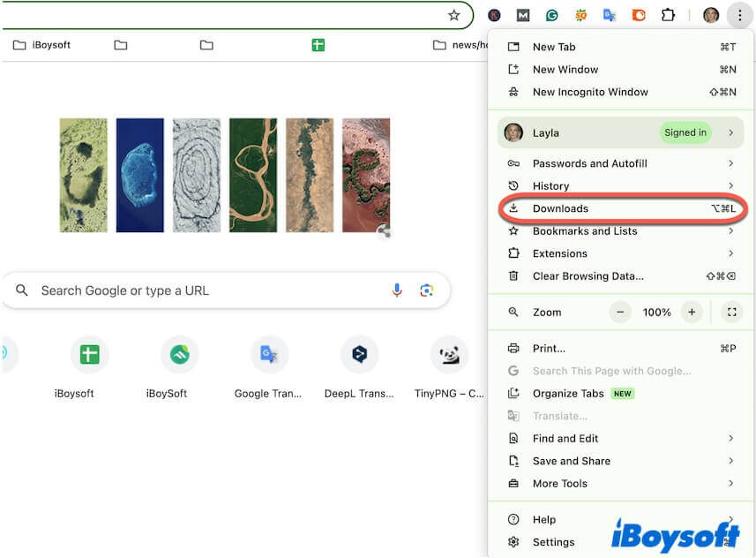
Task: Click the Grammarly extension icon
Action: 552,15
